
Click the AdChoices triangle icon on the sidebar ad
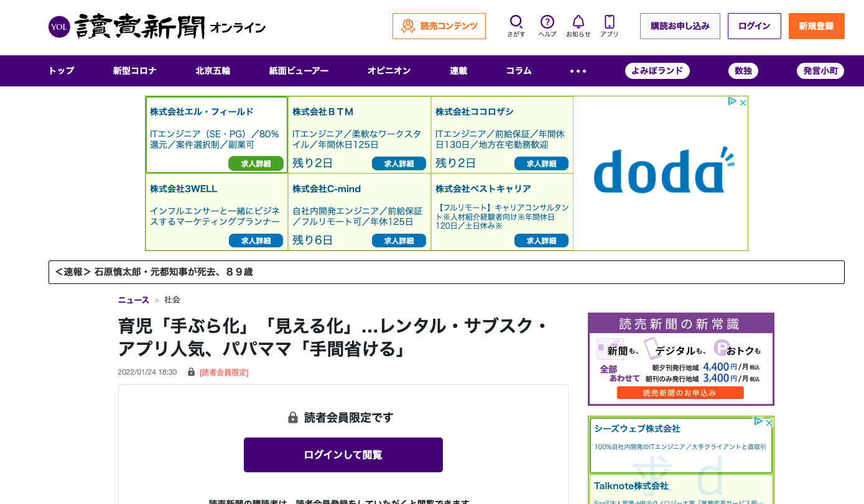[x=758, y=422]
